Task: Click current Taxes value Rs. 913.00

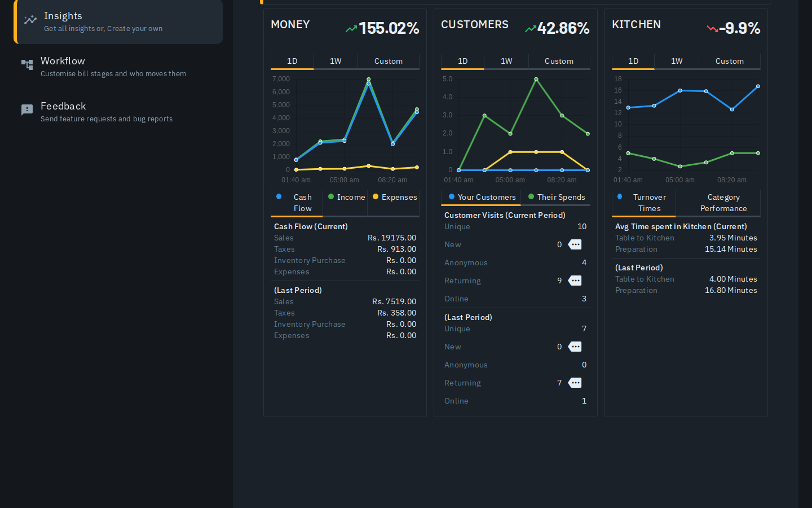Action: [397, 249]
